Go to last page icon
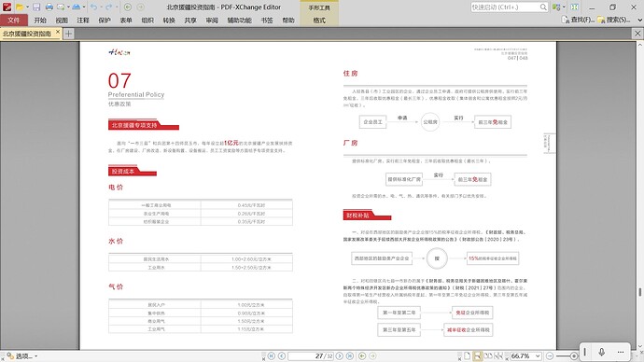The width and height of the screenshot is (644, 362). pos(350,355)
